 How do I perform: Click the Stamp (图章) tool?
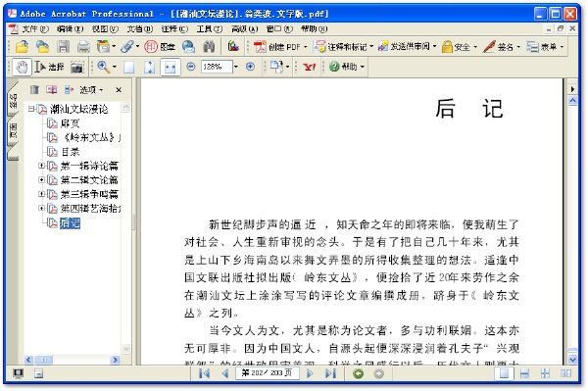160,47
